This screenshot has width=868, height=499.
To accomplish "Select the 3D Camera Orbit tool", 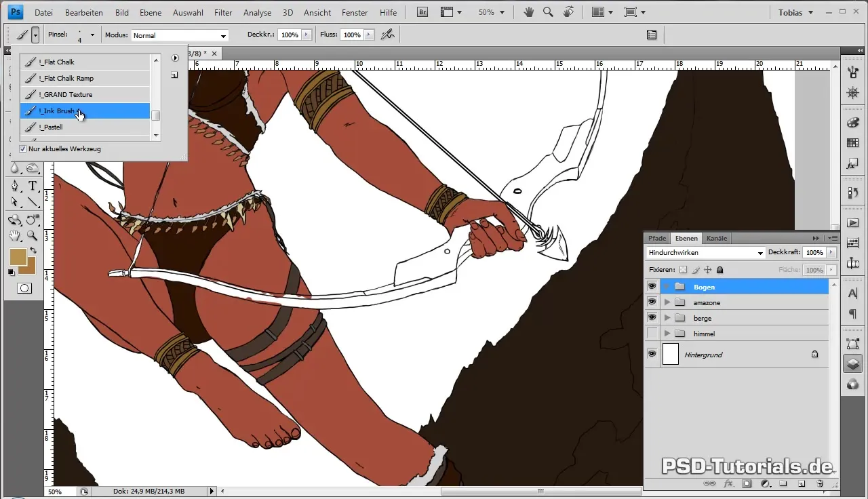I will pos(32,219).
